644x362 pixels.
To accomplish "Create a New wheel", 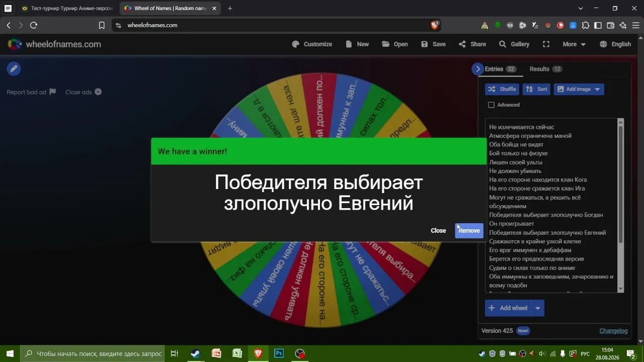I will tap(358, 44).
